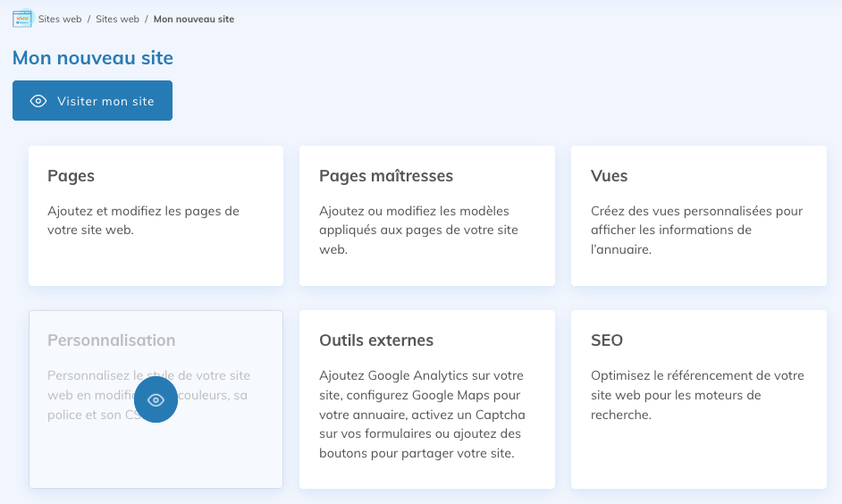
Task: Open the Pages maîtresses card title
Action: [385, 176]
